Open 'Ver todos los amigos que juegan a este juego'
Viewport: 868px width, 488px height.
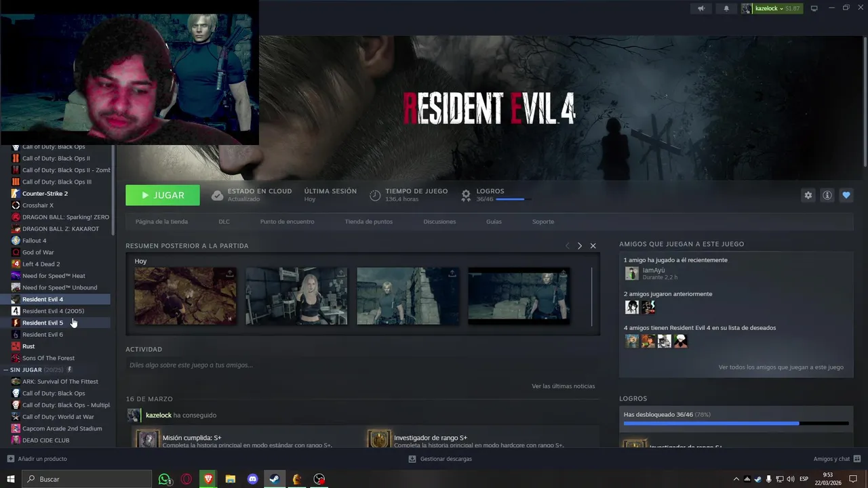click(781, 367)
